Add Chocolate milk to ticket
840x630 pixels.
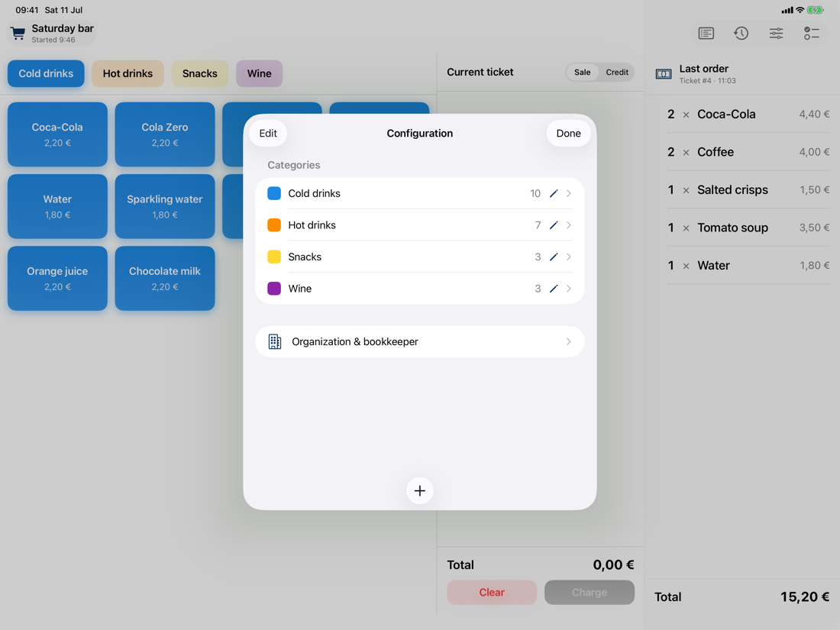tap(165, 279)
